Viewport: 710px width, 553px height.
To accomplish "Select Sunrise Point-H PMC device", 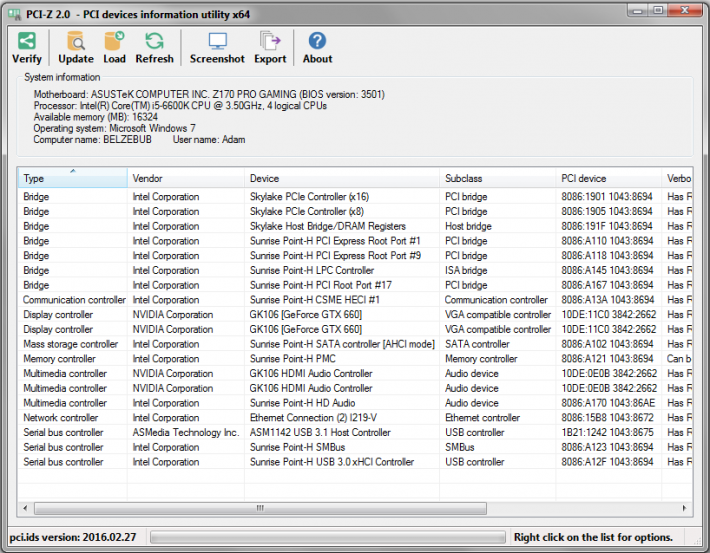I will [x=355, y=359].
